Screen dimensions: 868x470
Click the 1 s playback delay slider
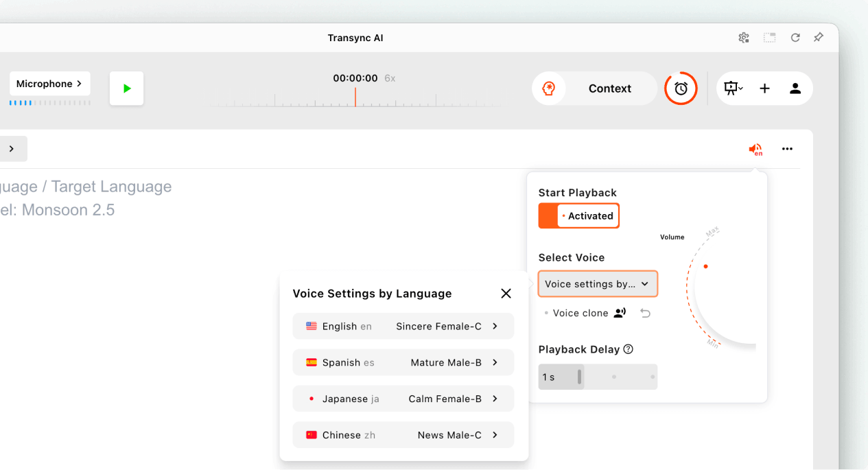coord(598,377)
